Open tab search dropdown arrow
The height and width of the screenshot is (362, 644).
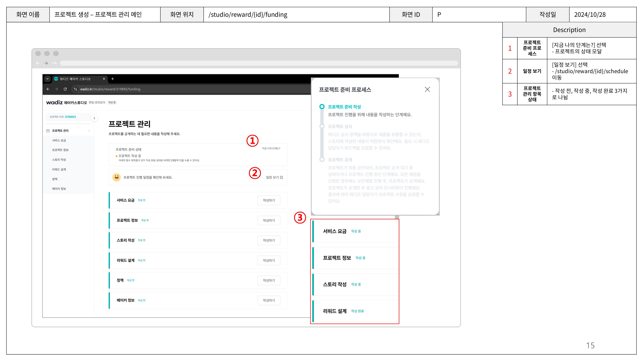click(x=47, y=79)
